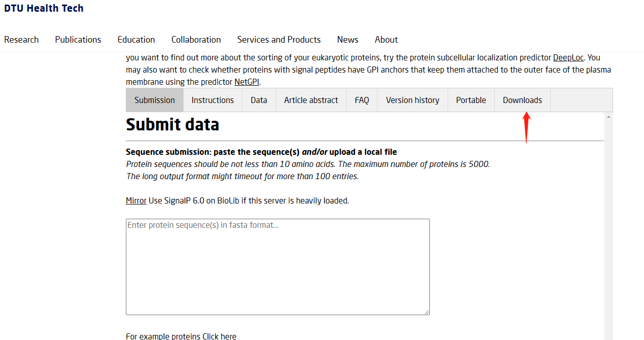Select Collaboration in the top navigation
This screenshot has height=340, width=644.
(x=196, y=40)
